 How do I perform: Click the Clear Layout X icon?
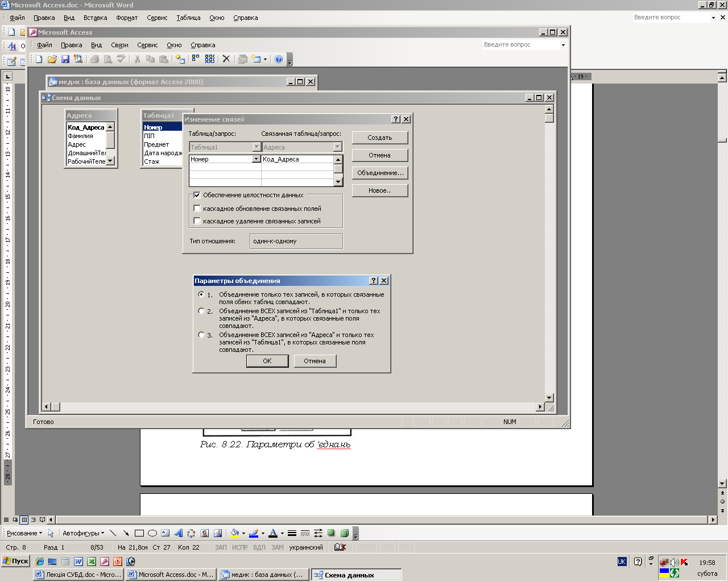pyautogui.click(x=226, y=59)
